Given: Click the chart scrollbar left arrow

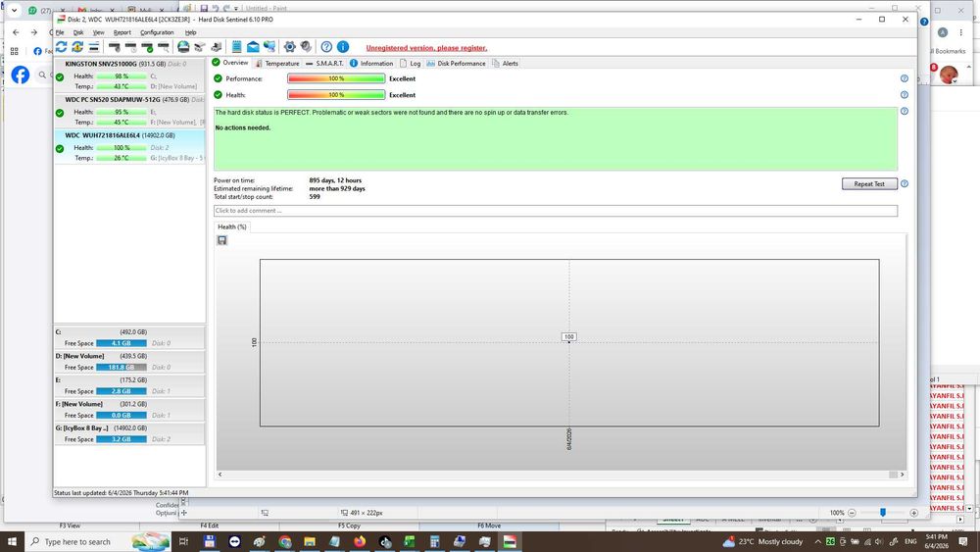Looking at the screenshot, I should 220,475.
